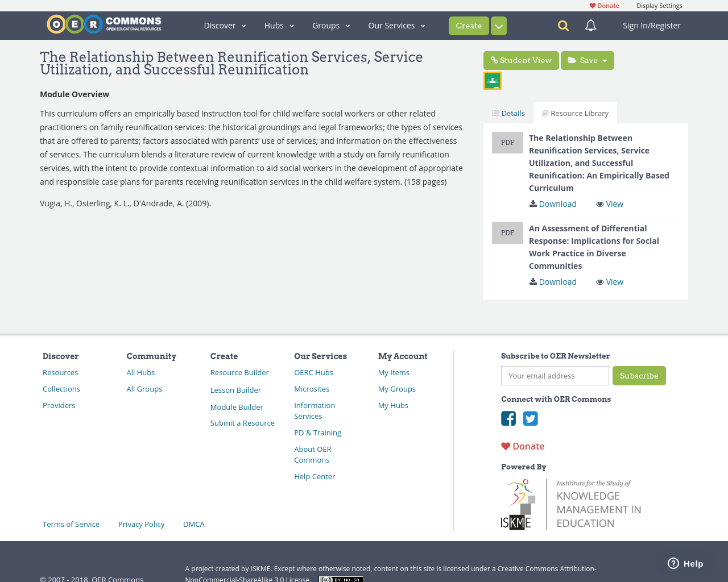
Task: Click the heart icon next to Donate
Action: coord(591,5)
